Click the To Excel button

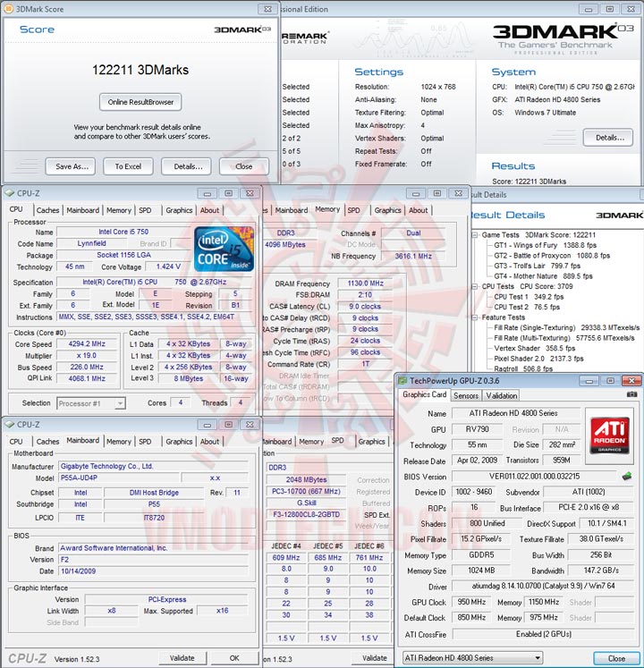[128, 166]
